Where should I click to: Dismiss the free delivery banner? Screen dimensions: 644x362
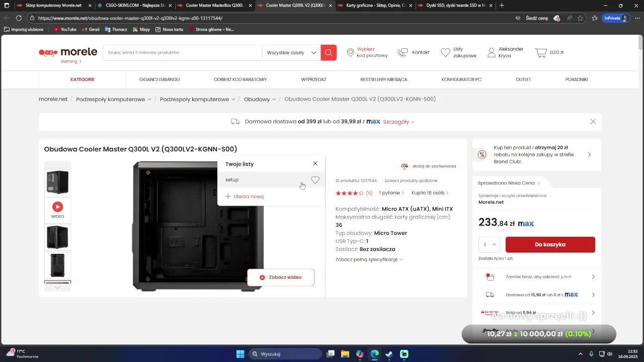[593, 122]
